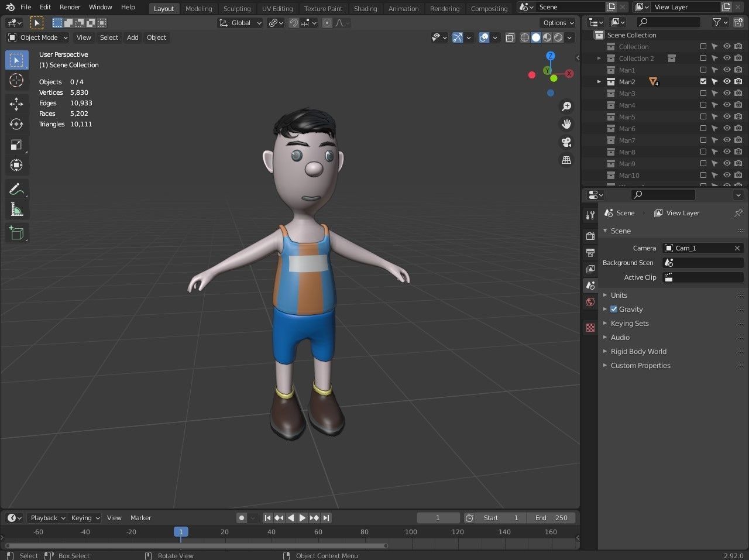The image size is (749, 560).
Task: Expand the Rigid Body World panel
Action: tap(638, 351)
